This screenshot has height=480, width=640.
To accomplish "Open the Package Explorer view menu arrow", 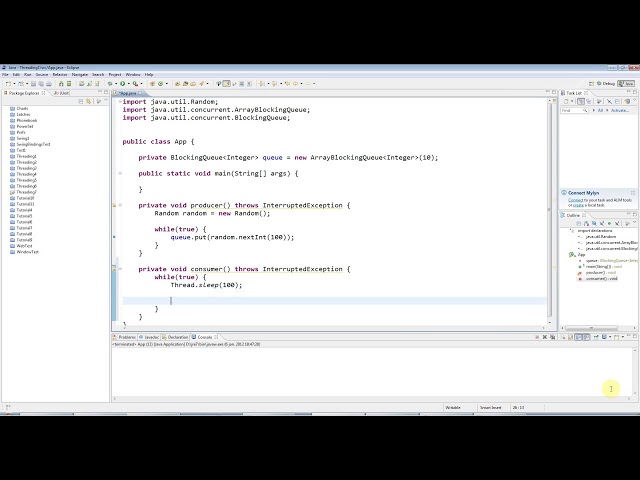I will point(106,100).
